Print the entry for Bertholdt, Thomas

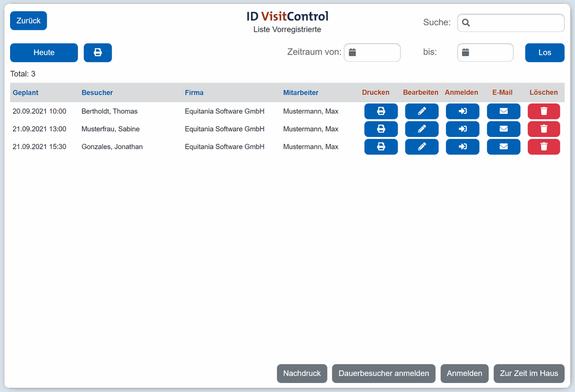click(381, 111)
